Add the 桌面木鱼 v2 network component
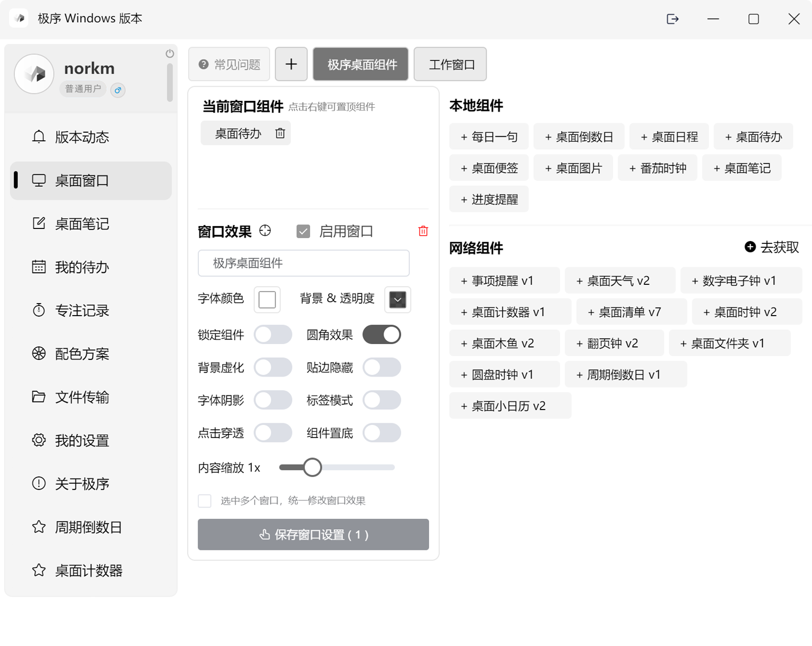The height and width of the screenshot is (646, 812). [x=504, y=343]
